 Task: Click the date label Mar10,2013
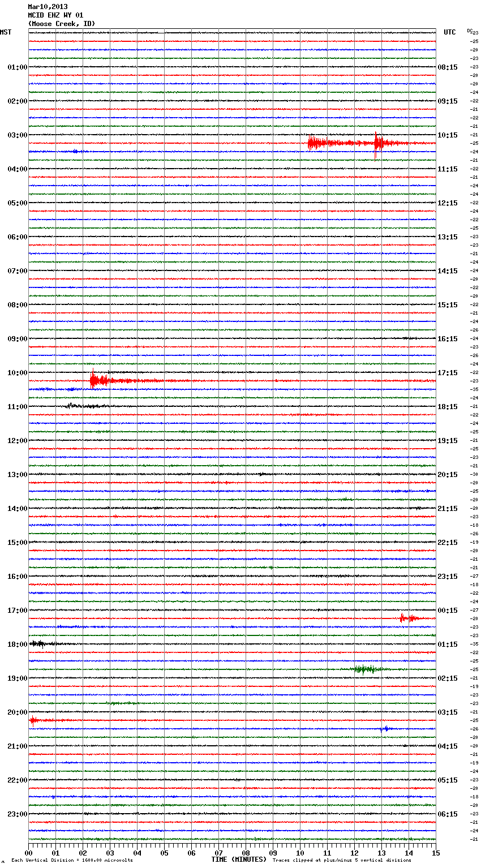coord(48,7)
